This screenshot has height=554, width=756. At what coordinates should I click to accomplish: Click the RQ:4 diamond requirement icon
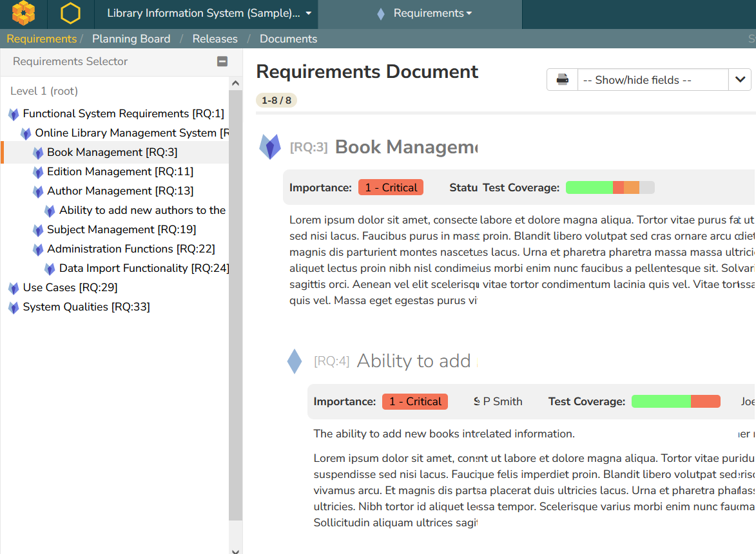tap(295, 361)
